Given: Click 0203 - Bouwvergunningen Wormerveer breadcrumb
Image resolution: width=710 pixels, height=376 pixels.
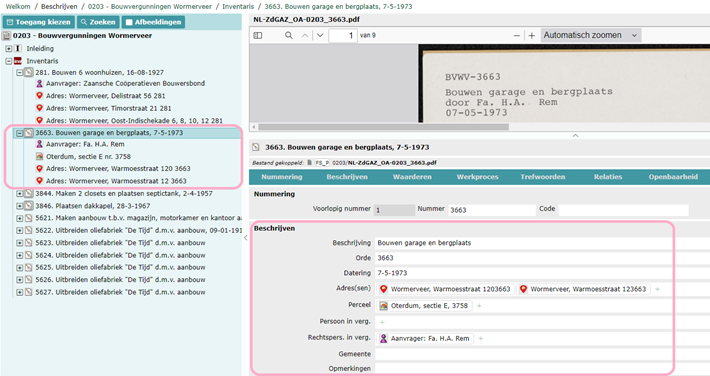Looking at the screenshot, I should click(x=149, y=6).
